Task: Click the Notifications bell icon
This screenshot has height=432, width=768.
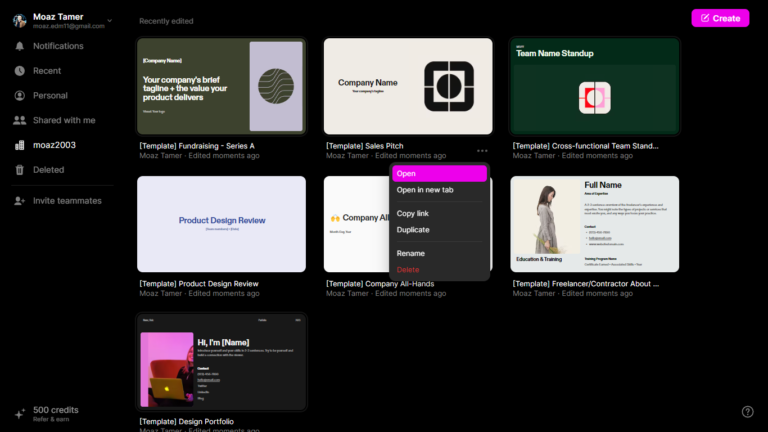Action: tap(19, 46)
